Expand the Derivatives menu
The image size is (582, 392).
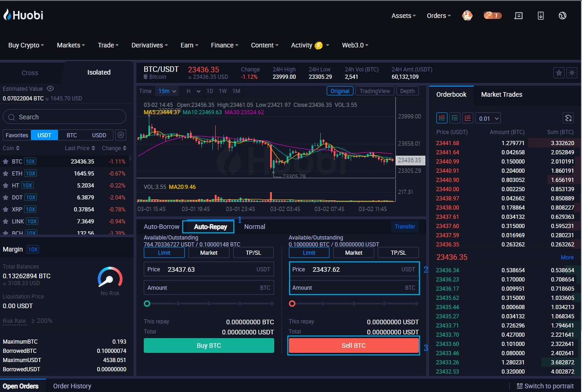(x=149, y=45)
